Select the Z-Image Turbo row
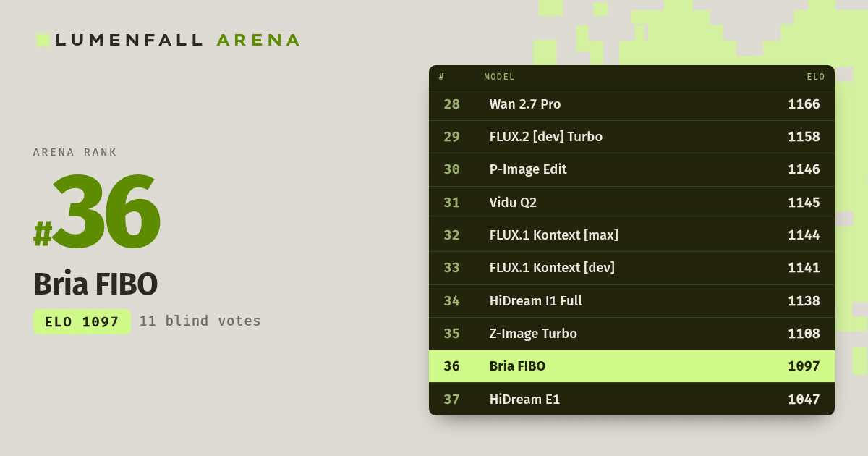This screenshot has width=868, height=456. (x=631, y=334)
